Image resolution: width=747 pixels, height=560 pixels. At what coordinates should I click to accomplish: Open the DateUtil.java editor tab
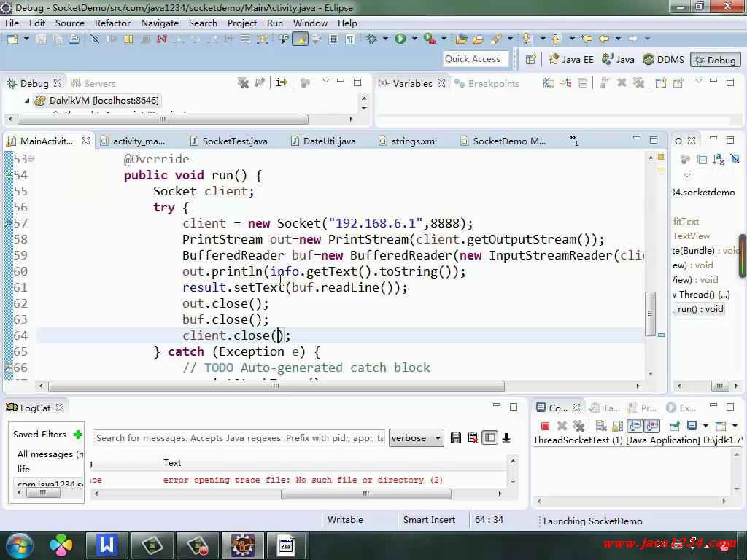pos(323,141)
